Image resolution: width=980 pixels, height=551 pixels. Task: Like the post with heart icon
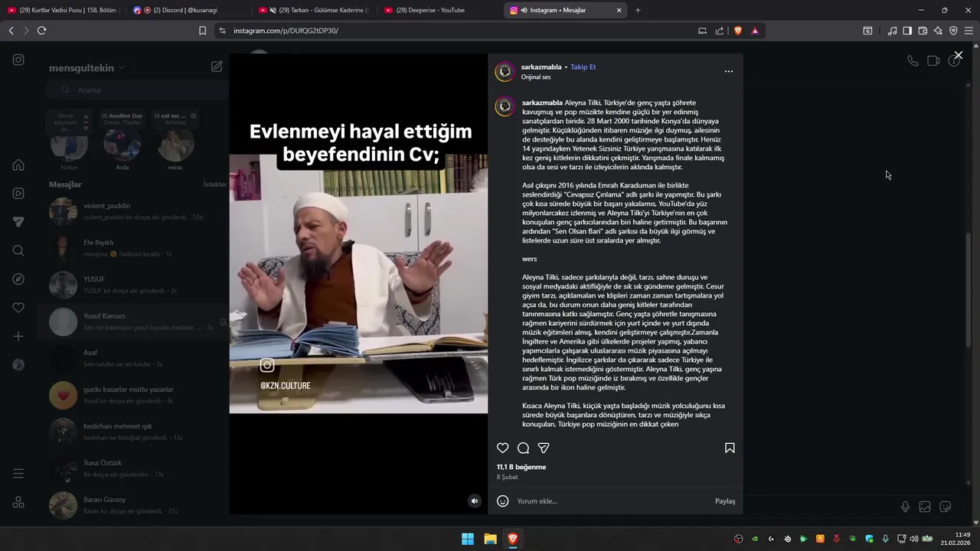[502, 448]
